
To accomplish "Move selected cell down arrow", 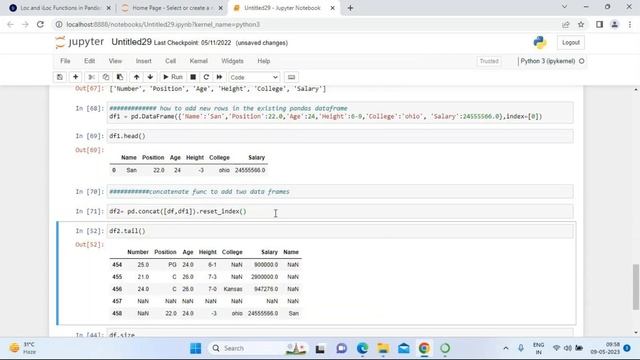I will [150, 77].
